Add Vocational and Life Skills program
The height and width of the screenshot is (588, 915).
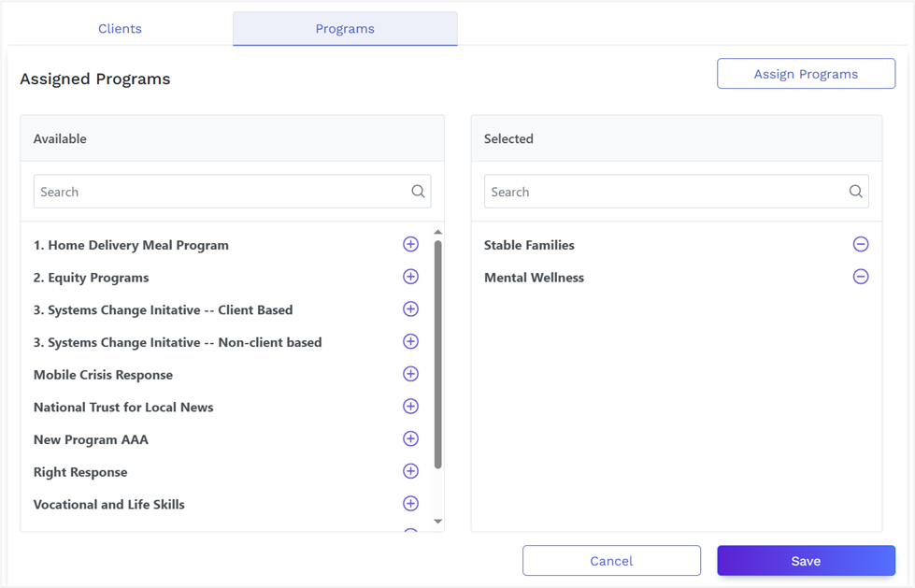[x=410, y=504]
